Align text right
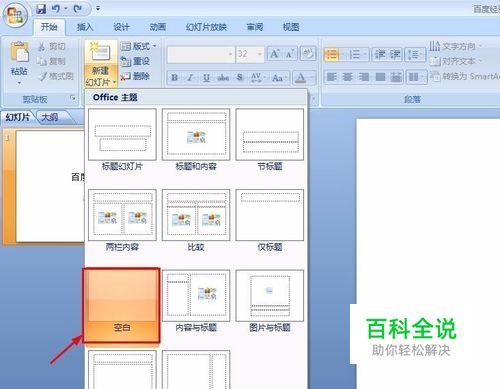 pyautogui.click(x=363, y=77)
